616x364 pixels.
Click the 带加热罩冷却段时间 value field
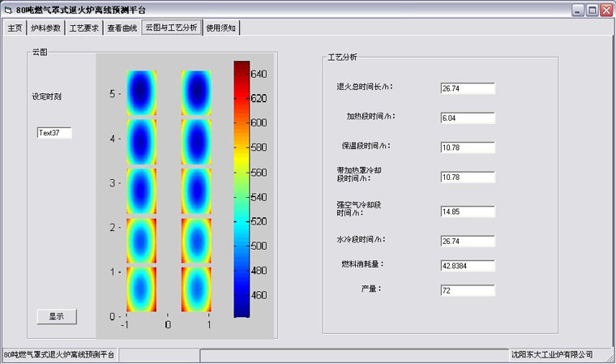tap(468, 177)
